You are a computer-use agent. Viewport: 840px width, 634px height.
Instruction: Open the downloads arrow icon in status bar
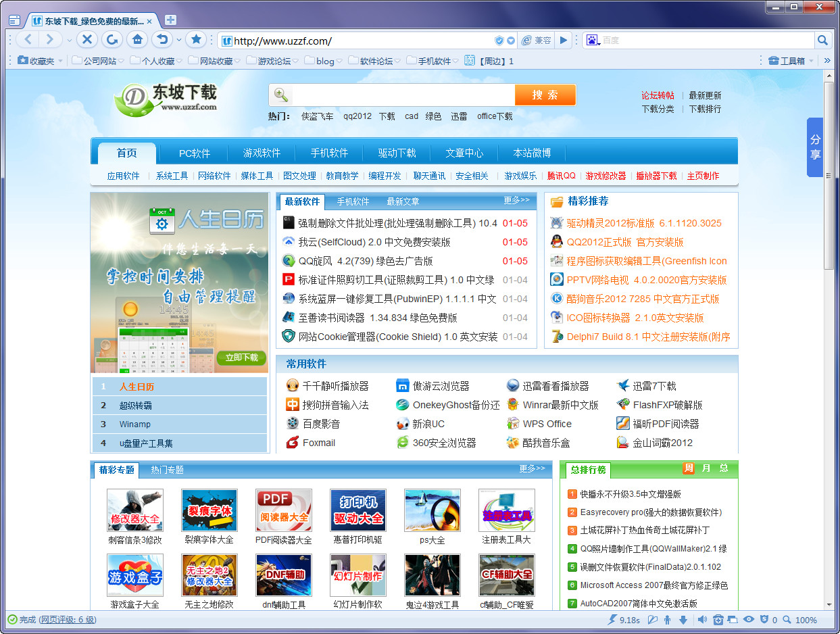683,620
